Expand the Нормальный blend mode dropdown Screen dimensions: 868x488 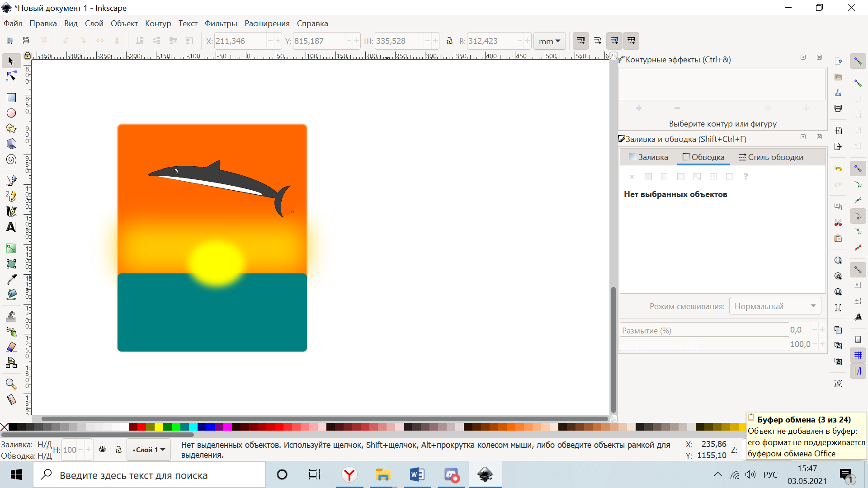(x=775, y=306)
